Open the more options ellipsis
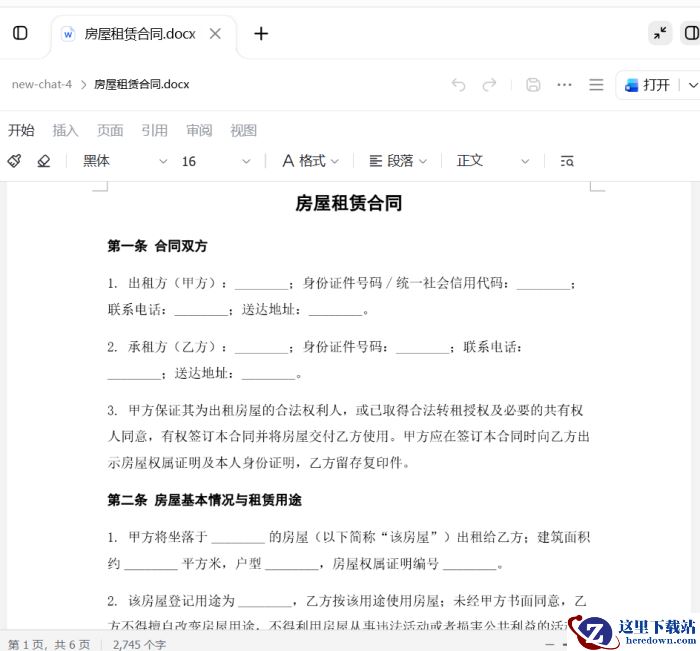Image resolution: width=700 pixels, height=651 pixels. (x=564, y=84)
